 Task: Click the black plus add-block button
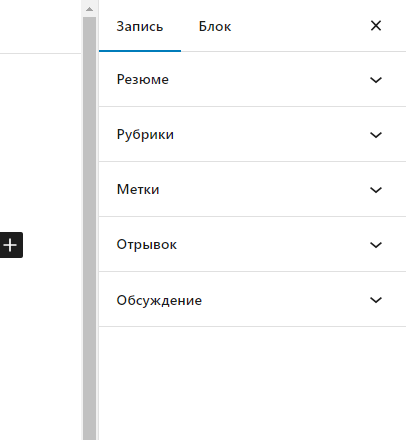[10, 245]
